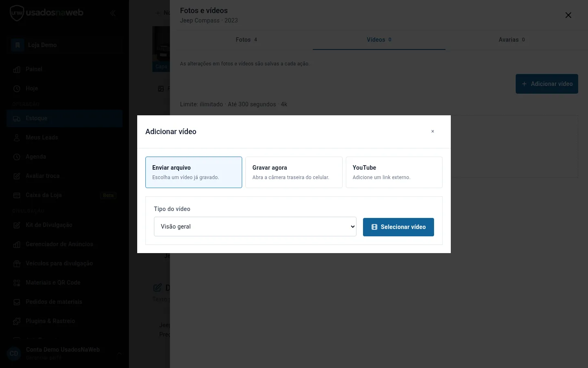Open Gerenciador de Anúncios
588x368 pixels.
point(65,244)
